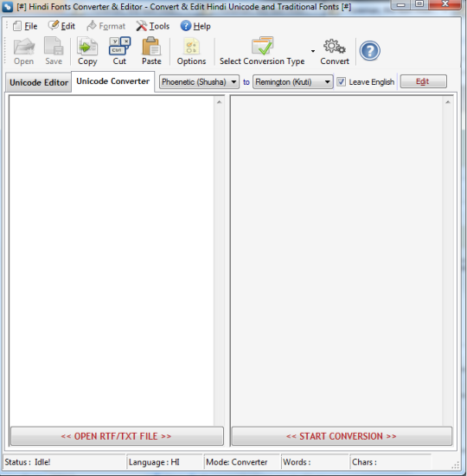467x476 pixels.
Task: Click the red Edit button
Action: click(423, 81)
